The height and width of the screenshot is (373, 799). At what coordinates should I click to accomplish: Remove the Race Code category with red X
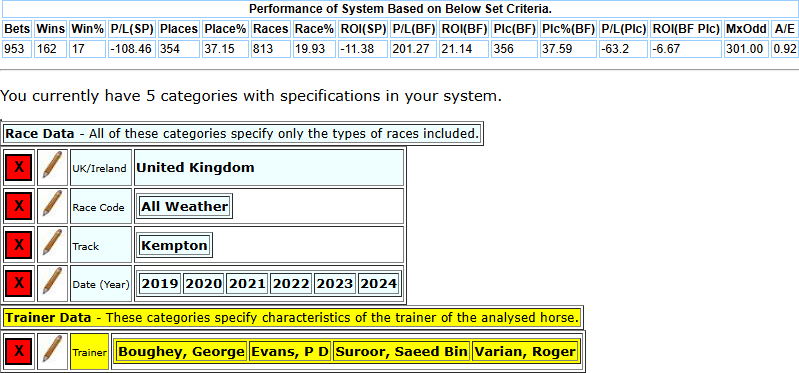(x=19, y=206)
